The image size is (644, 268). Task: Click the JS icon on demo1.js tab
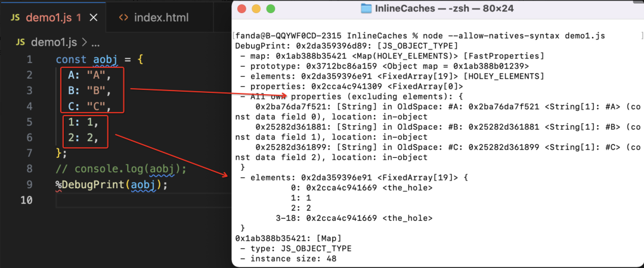click(15, 18)
